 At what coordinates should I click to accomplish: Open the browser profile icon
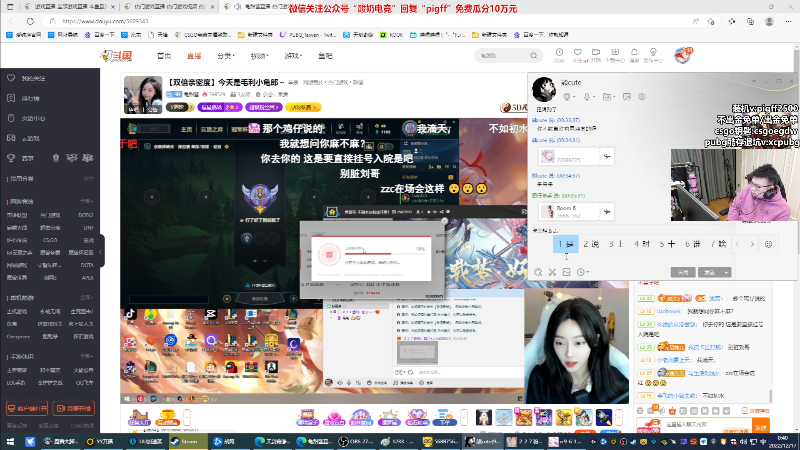(x=769, y=21)
